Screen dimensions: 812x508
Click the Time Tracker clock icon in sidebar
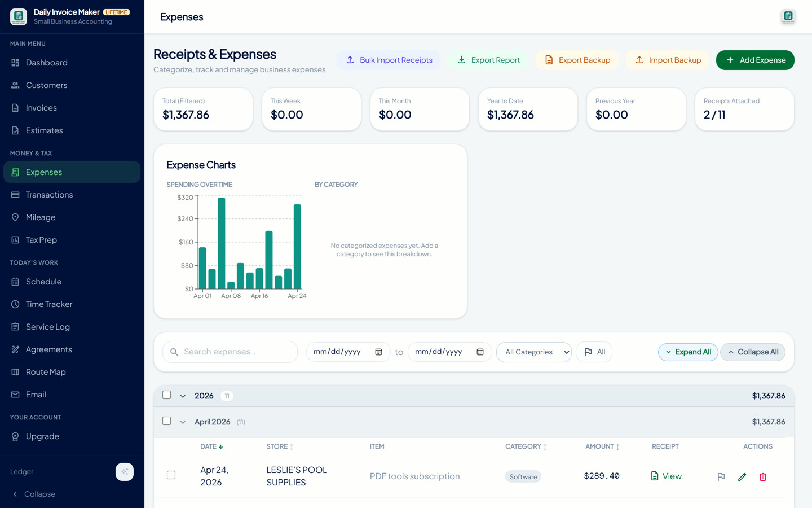tap(15, 304)
